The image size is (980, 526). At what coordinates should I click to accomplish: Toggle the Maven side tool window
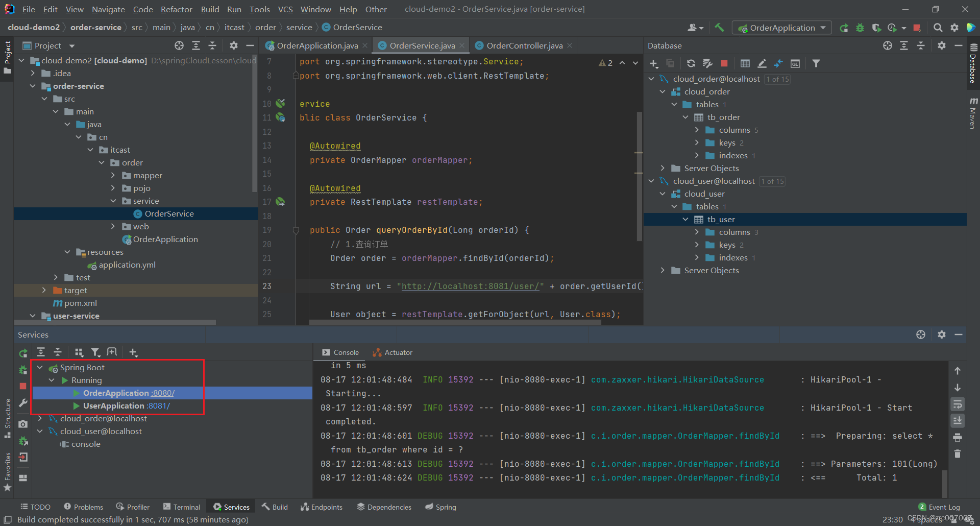click(973, 113)
